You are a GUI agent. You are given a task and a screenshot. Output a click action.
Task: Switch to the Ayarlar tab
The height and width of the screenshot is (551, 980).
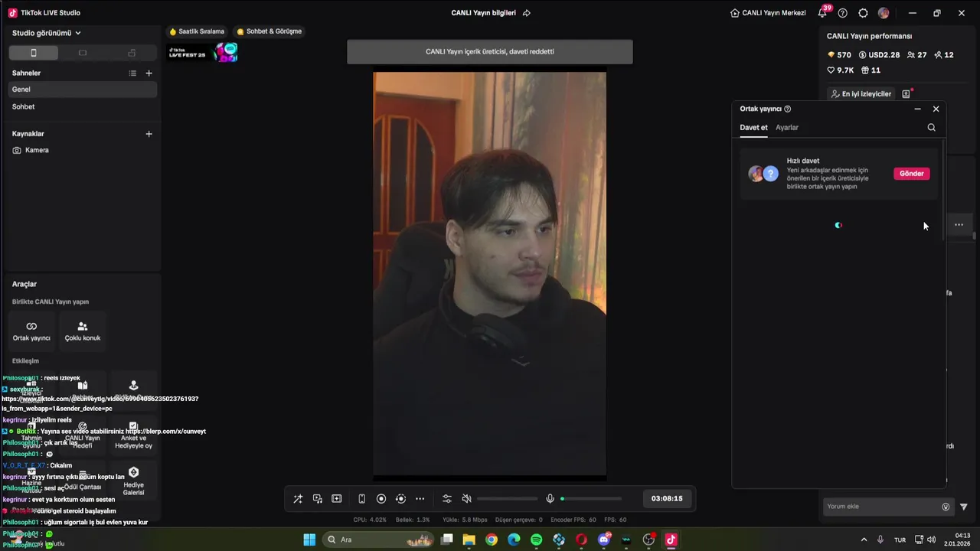click(787, 128)
